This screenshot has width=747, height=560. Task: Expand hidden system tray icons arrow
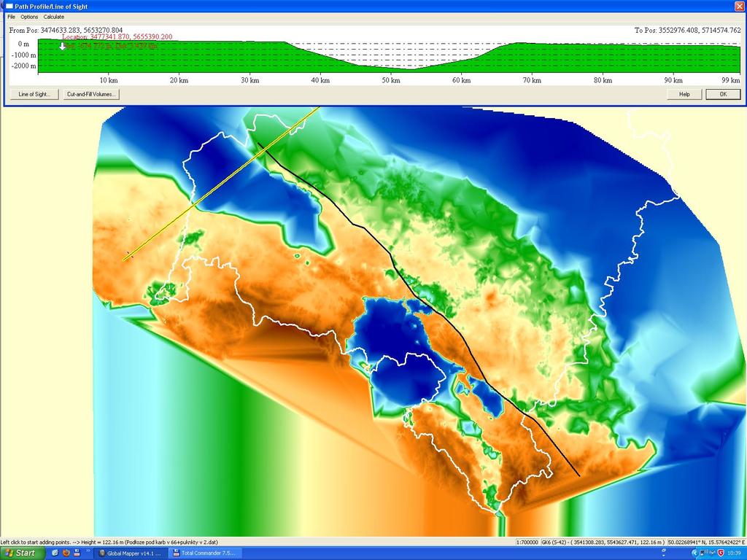(695, 553)
